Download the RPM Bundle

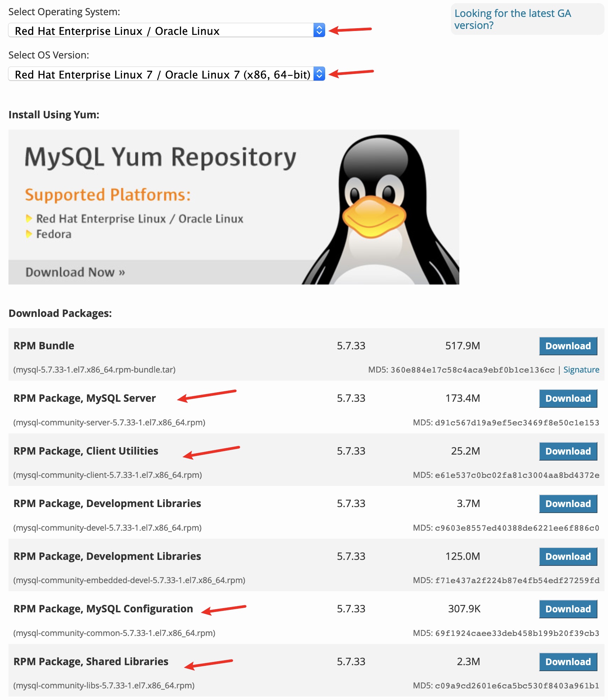click(x=568, y=346)
